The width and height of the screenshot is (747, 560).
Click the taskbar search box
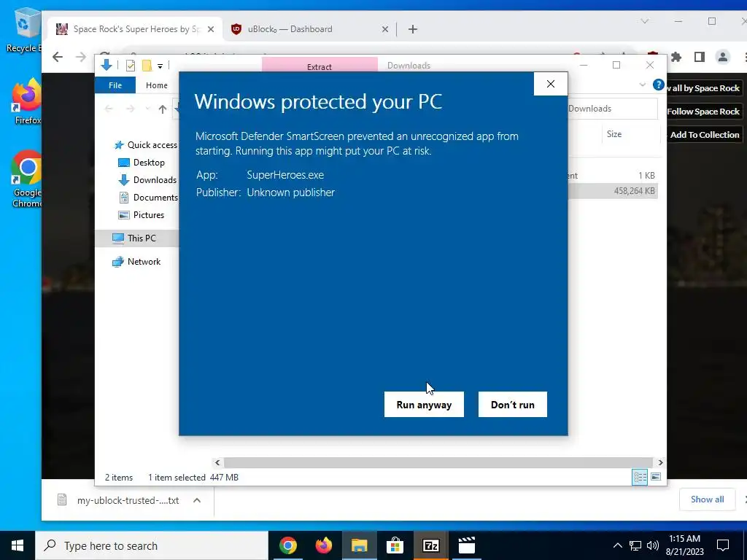tap(152, 545)
